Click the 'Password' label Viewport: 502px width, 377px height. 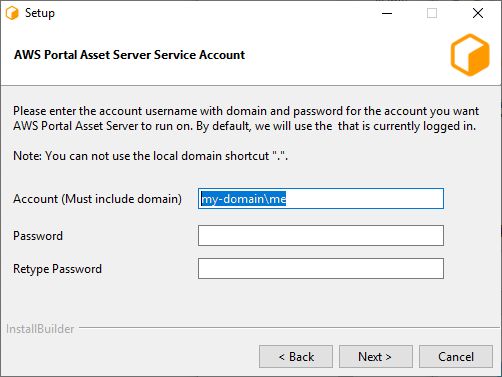click(x=38, y=236)
